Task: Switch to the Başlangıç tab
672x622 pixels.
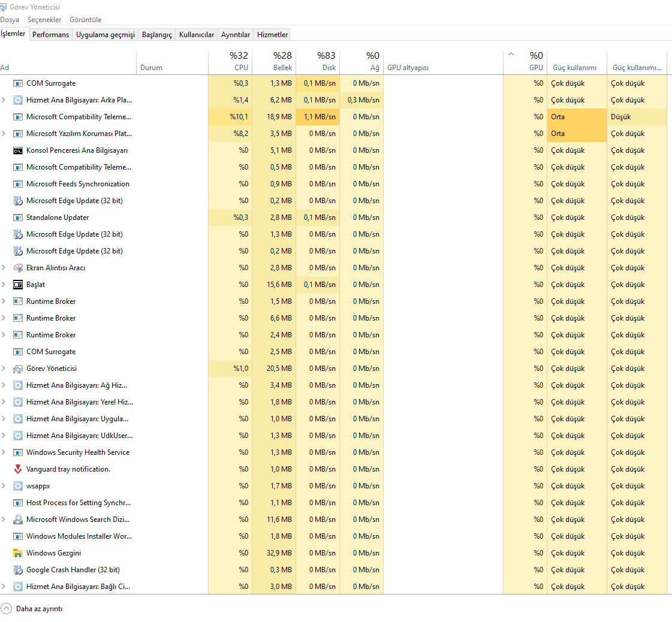Action: pyautogui.click(x=157, y=35)
